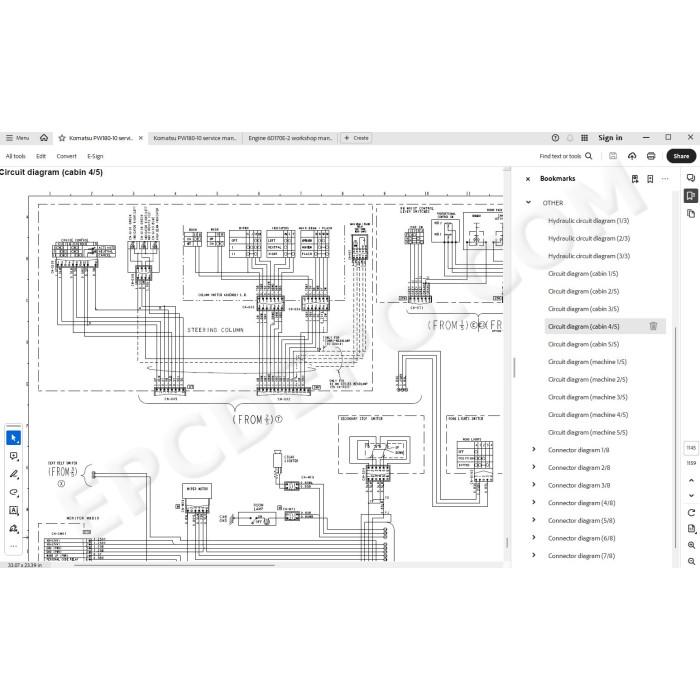The width and height of the screenshot is (700, 700).
Task: Open the notifications bell
Action: click(570, 138)
